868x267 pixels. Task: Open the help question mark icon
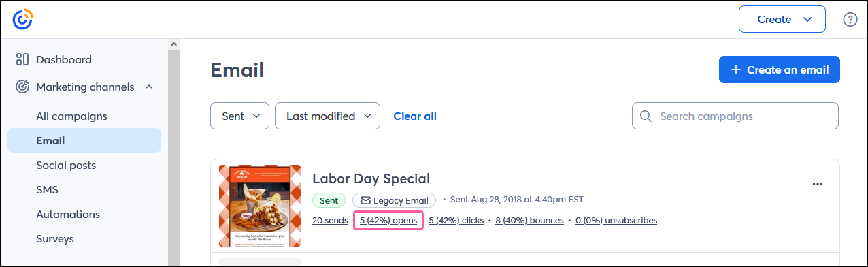(850, 19)
